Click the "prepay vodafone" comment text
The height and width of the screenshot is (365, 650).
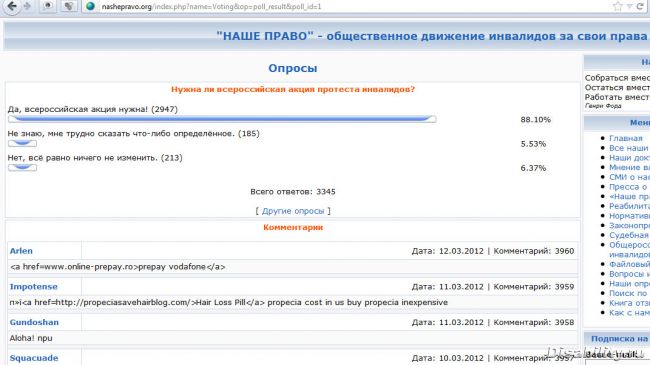(118, 267)
